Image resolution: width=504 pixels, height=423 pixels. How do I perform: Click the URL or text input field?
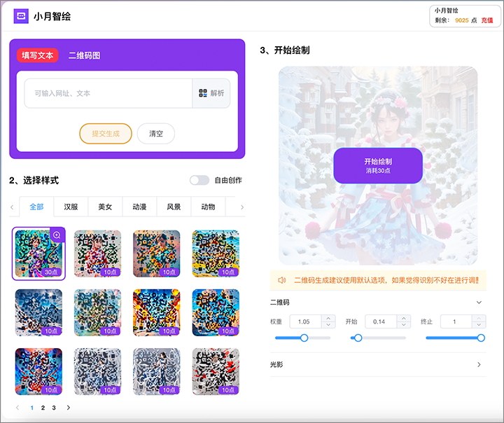(x=108, y=93)
